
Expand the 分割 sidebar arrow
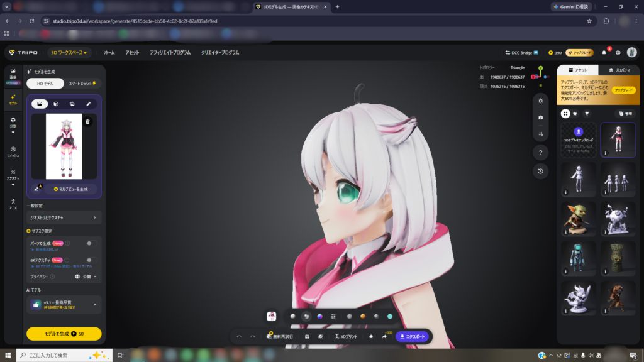[x=13, y=133]
